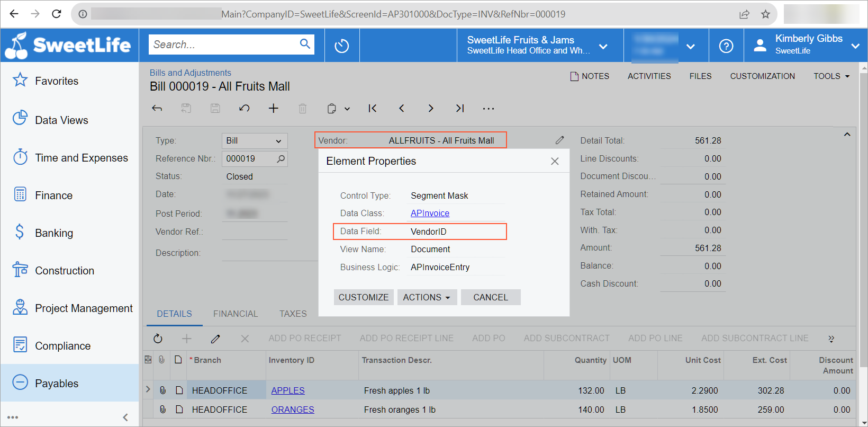Image resolution: width=868 pixels, height=427 pixels.
Task: Open Payables in the sidebar
Action: [x=57, y=383]
